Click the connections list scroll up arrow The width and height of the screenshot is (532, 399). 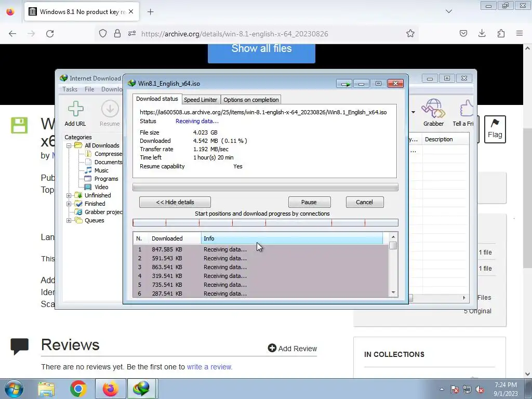(393, 237)
